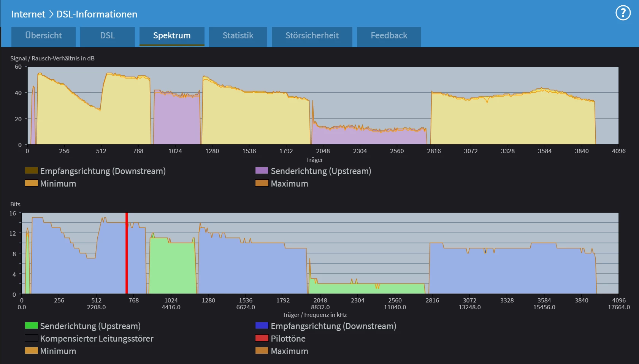Click the frequency value 17664.0
Viewport: 639px width, 364px height.
(619, 307)
